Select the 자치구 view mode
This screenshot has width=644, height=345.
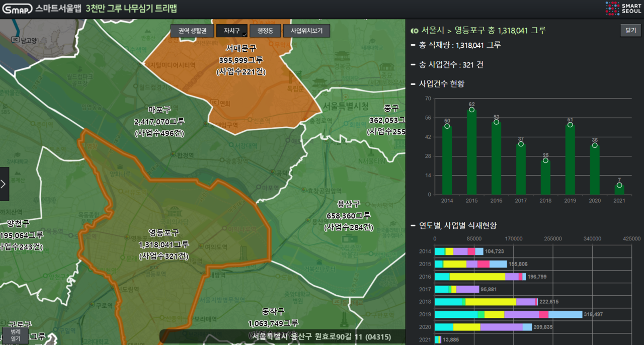[x=232, y=31]
